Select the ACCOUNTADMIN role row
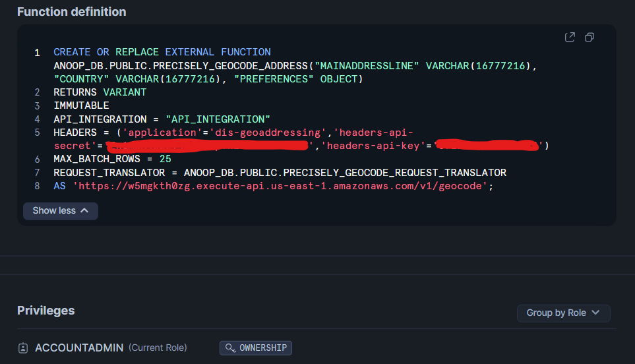 (317, 348)
